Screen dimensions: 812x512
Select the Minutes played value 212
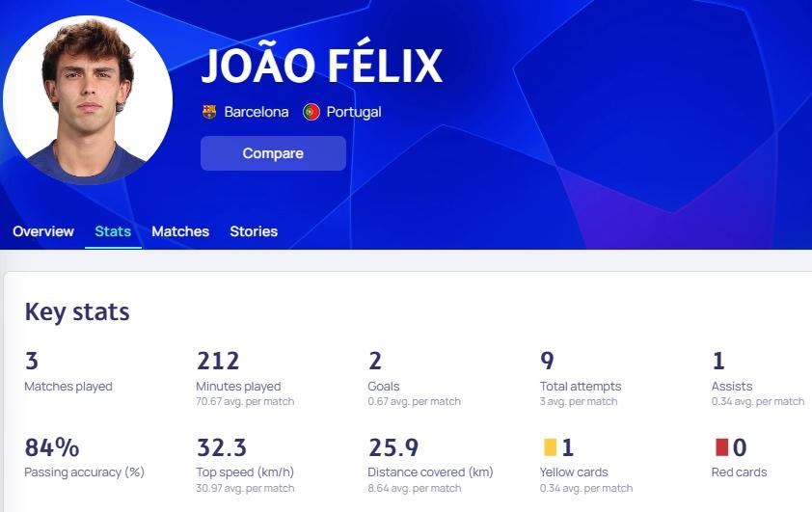[x=218, y=361]
